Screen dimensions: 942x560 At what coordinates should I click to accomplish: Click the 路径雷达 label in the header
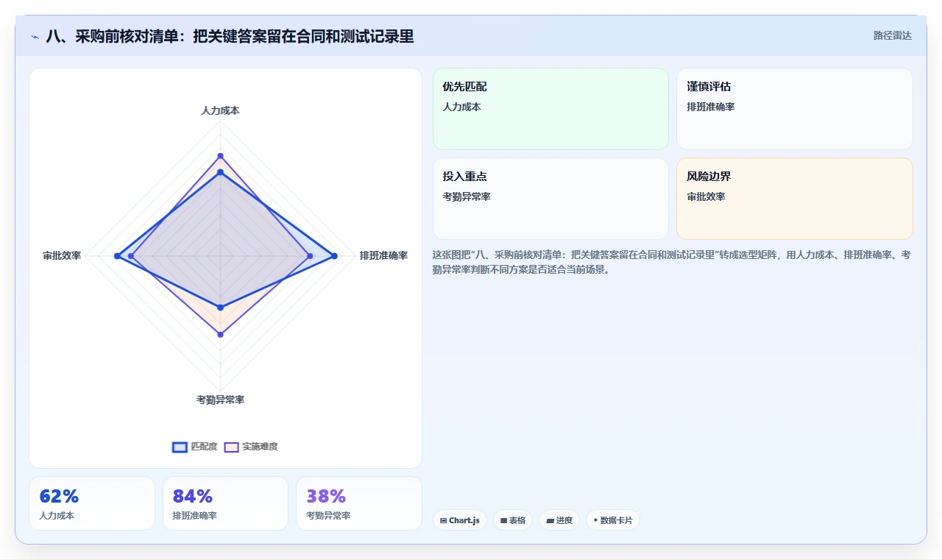[x=892, y=35]
